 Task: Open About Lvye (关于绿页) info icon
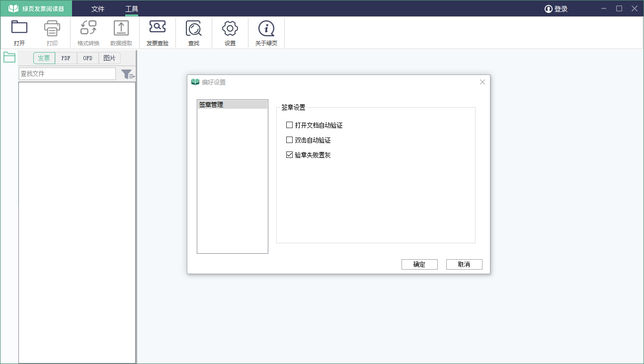pyautogui.click(x=266, y=28)
